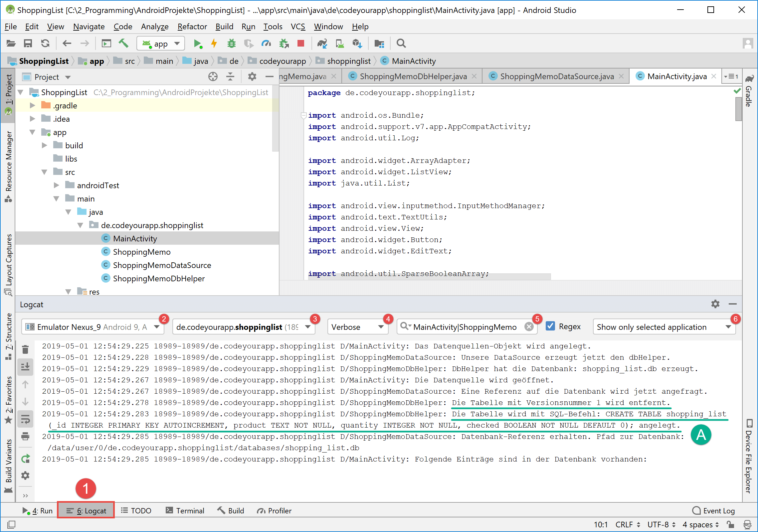Open the VCS menu
Screen dimensions: 758x532
pos(298,27)
